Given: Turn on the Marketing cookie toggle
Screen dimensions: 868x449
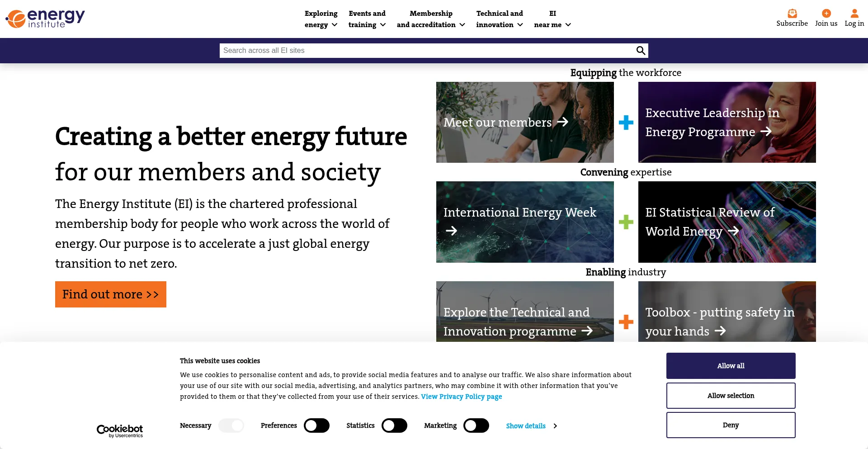Looking at the screenshot, I should click(x=476, y=425).
